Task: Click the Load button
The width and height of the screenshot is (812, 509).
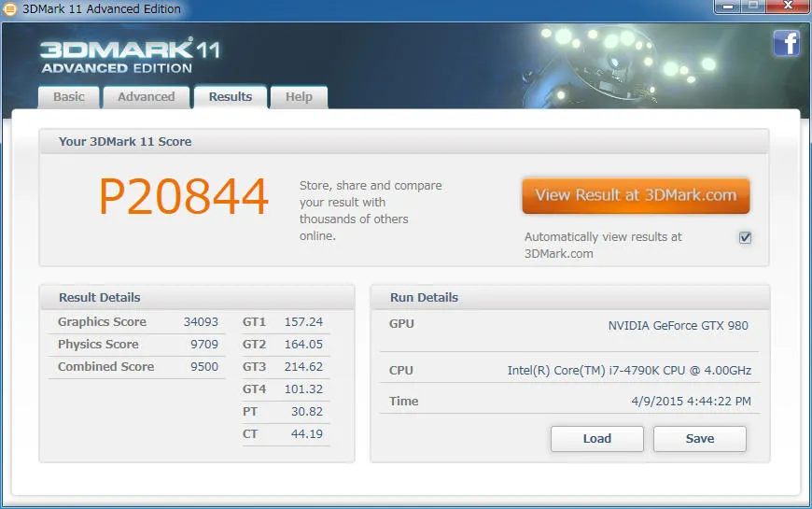Action: point(596,439)
